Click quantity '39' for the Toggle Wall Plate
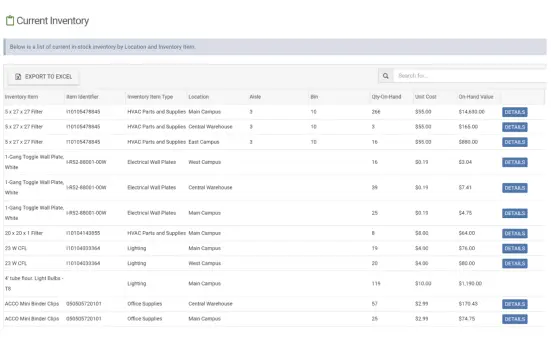551x362 pixels. click(375, 187)
